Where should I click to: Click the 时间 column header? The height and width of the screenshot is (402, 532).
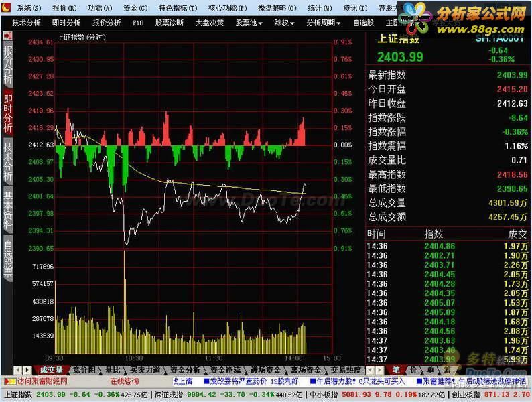pos(376,234)
